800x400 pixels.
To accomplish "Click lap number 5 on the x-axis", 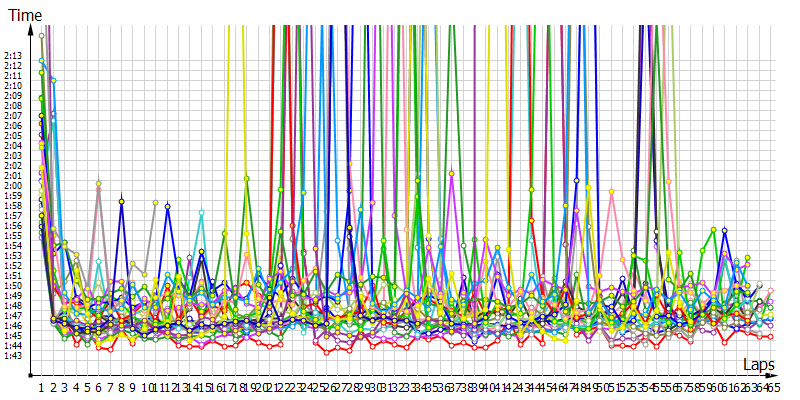I will click(87, 387).
